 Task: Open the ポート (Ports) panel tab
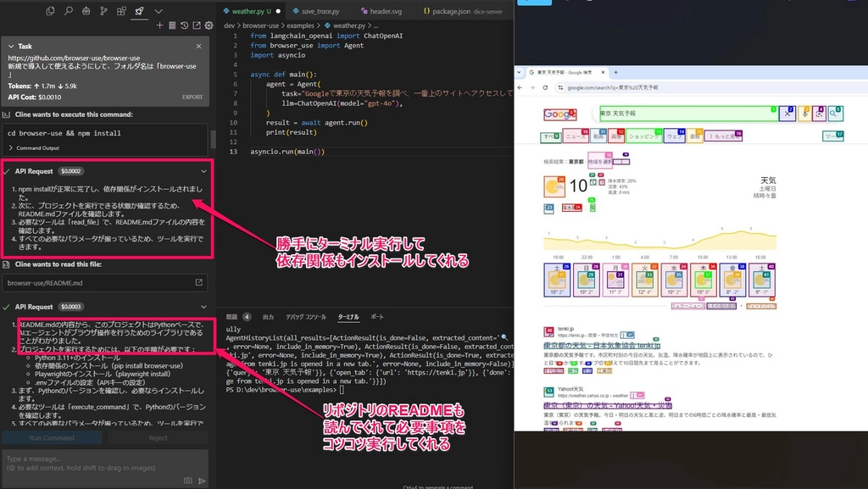[377, 317]
